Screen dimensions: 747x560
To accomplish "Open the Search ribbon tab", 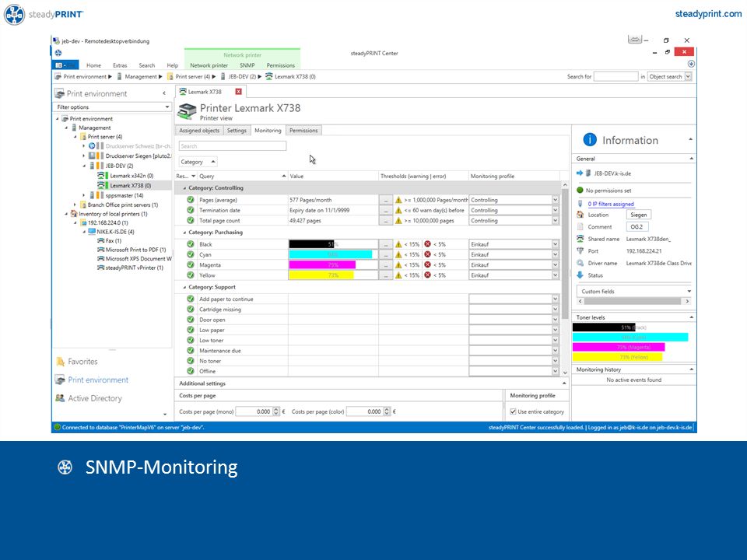I will [x=147, y=65].
